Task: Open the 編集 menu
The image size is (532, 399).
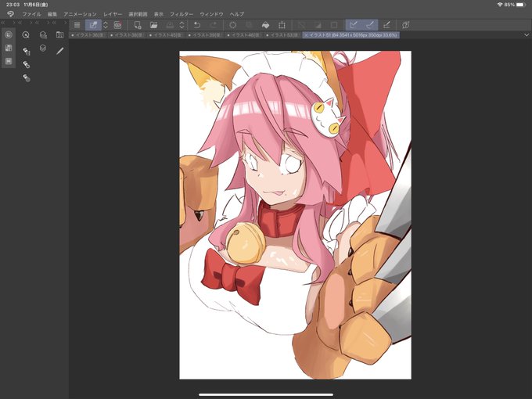Action: pyautogui.click(x=52, y=14)
